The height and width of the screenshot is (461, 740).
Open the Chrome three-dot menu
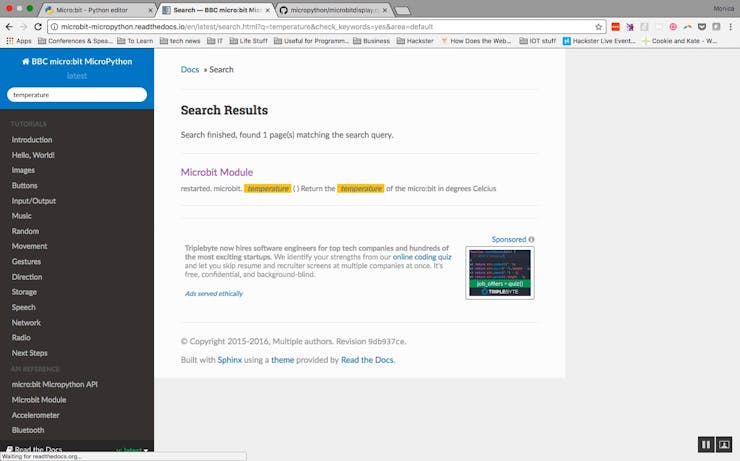[x=731, y=27]
